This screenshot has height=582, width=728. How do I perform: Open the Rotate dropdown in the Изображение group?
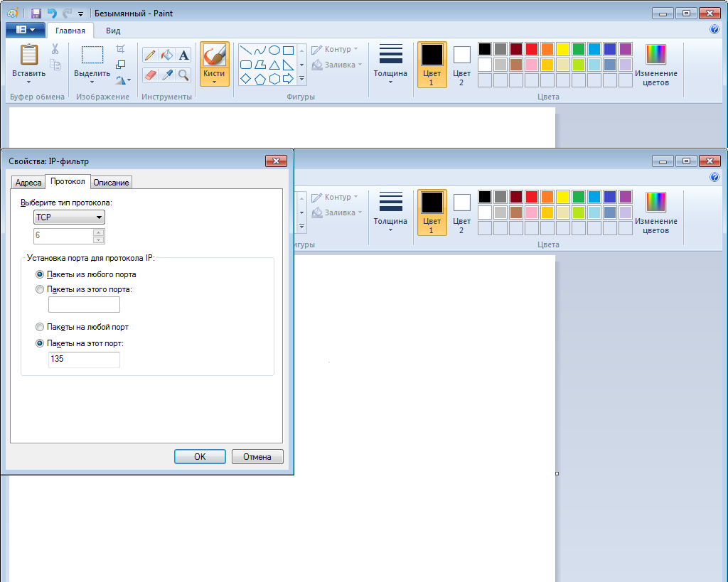click(123, 80)
